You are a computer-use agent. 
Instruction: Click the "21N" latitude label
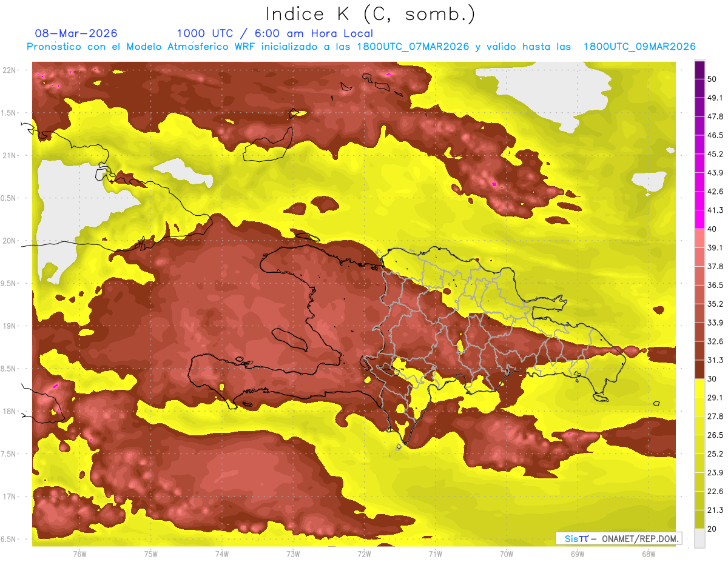9,156
